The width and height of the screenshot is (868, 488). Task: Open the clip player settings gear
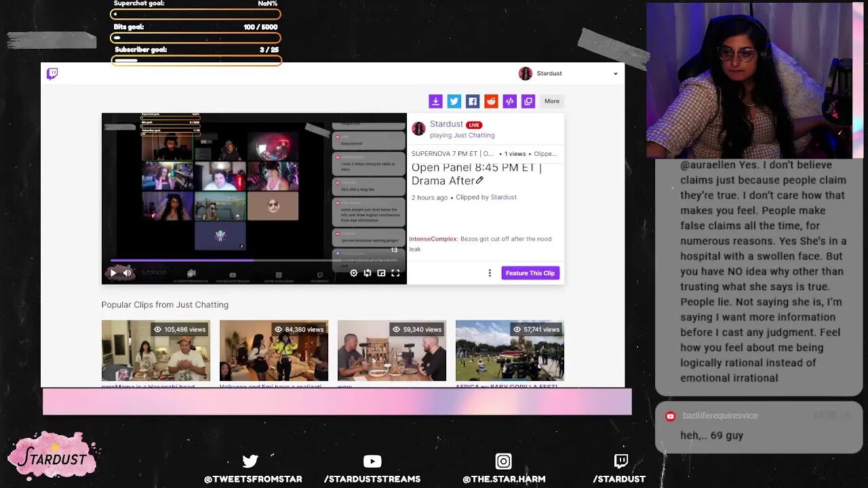(353, 273)
